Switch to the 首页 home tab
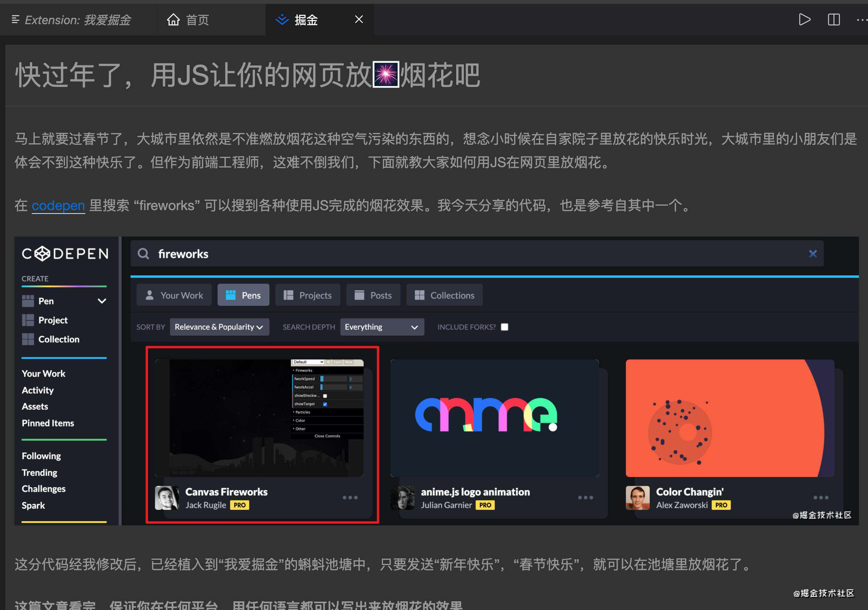The width and height of the screenshot is (868, 610). pos(211,20)
